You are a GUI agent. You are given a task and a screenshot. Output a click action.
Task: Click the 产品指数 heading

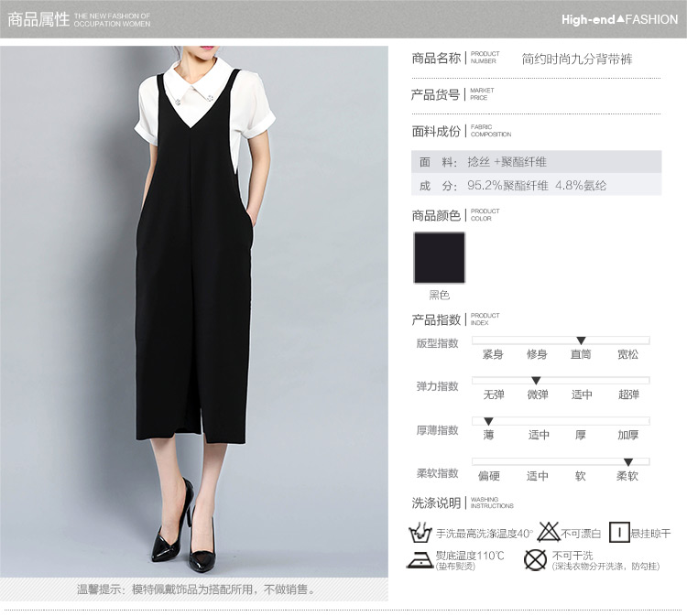click(x=436, y=319)
